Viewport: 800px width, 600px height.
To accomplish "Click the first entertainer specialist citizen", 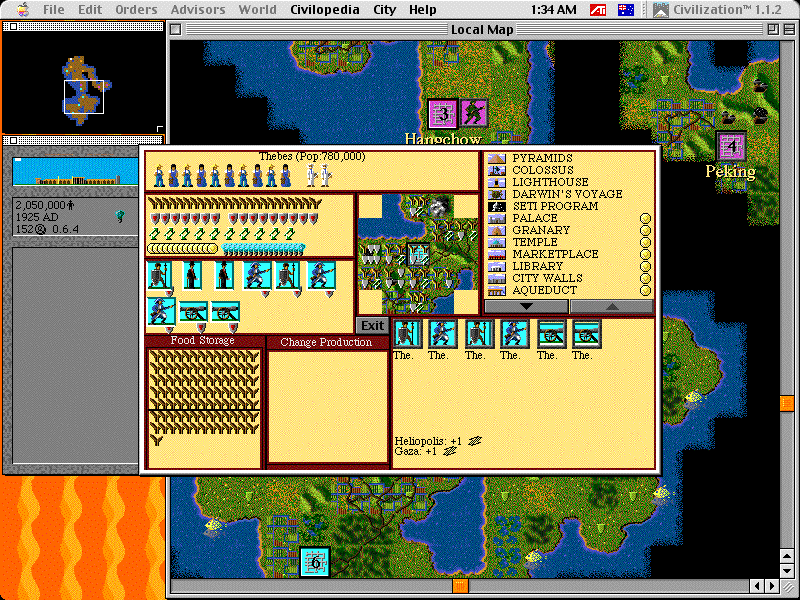I will pos(312,176).
